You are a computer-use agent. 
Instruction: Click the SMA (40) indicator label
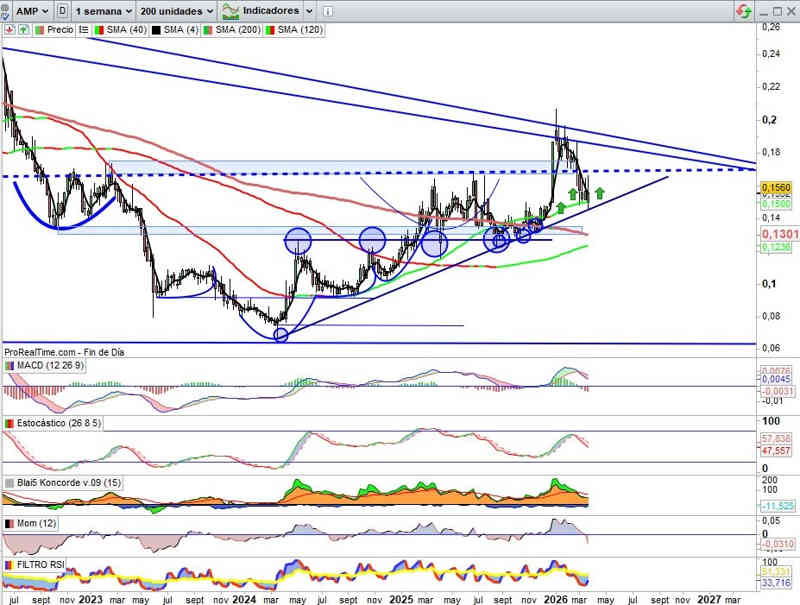[x=121, y=30]
